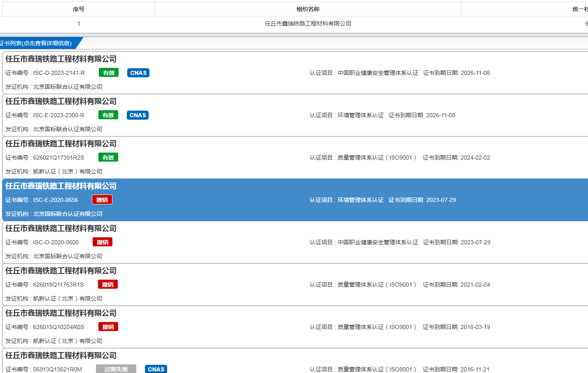Click organization name cell 任丘市鑫瑞铁路工程材料有限公司 in table

[x=308, y=23]
